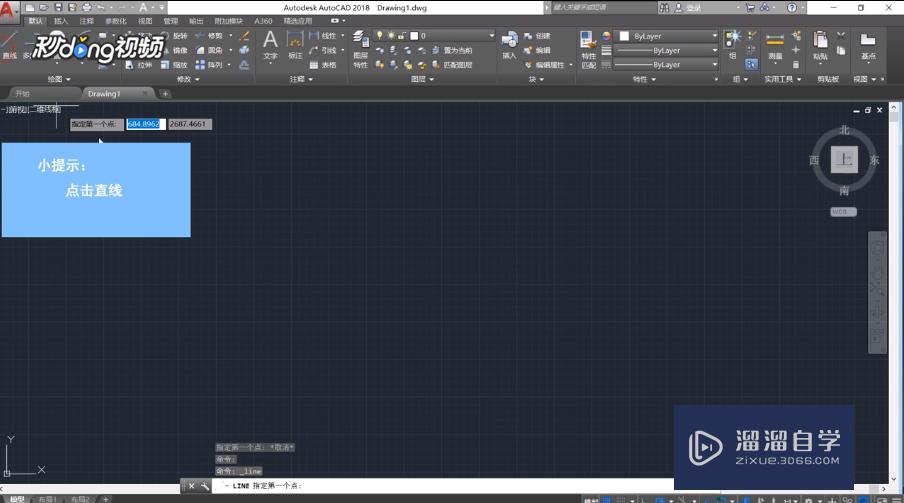904x503 pixels.
Task: Toggle group selection on/off button
Action: (x=751, y=65)
